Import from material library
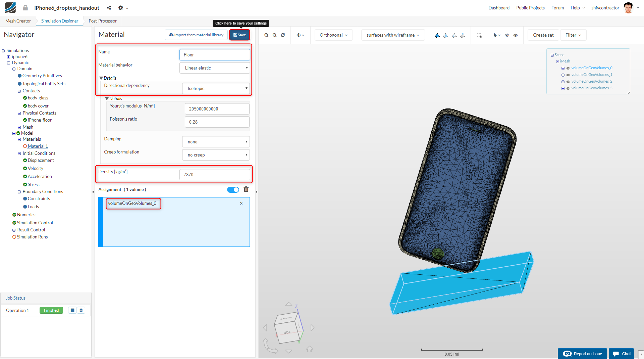644x359 pixels. tap(196, 35)
